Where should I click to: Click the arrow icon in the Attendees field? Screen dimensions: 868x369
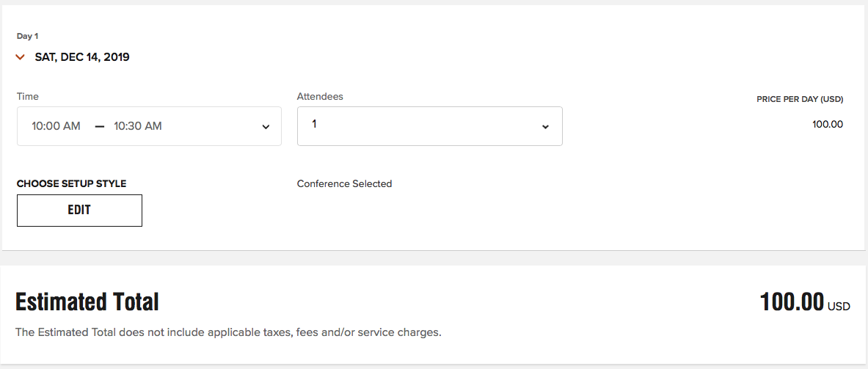coord(545,127)
